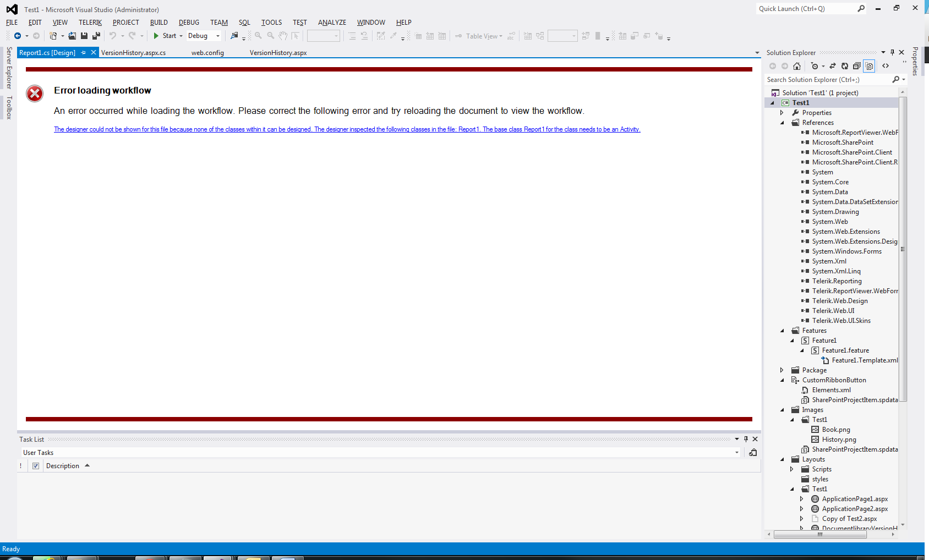
Task: Select Feature1.Template.xml in Solution Explorer
Action: [x=865, y=360]
